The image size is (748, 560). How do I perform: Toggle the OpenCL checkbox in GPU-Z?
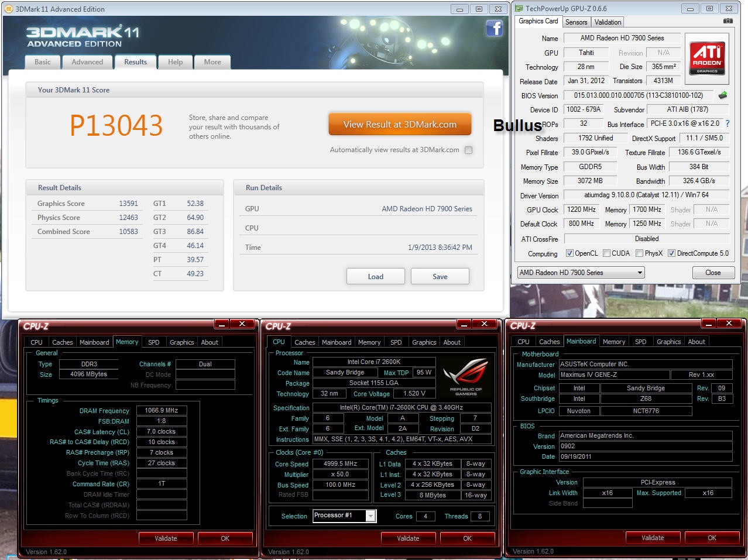click(x=569, y=253)
